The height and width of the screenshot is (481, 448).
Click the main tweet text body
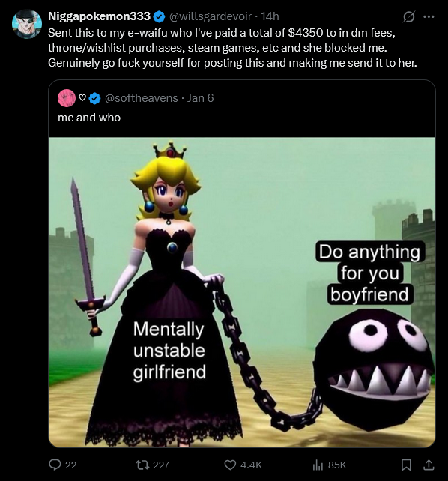[232, 48]
